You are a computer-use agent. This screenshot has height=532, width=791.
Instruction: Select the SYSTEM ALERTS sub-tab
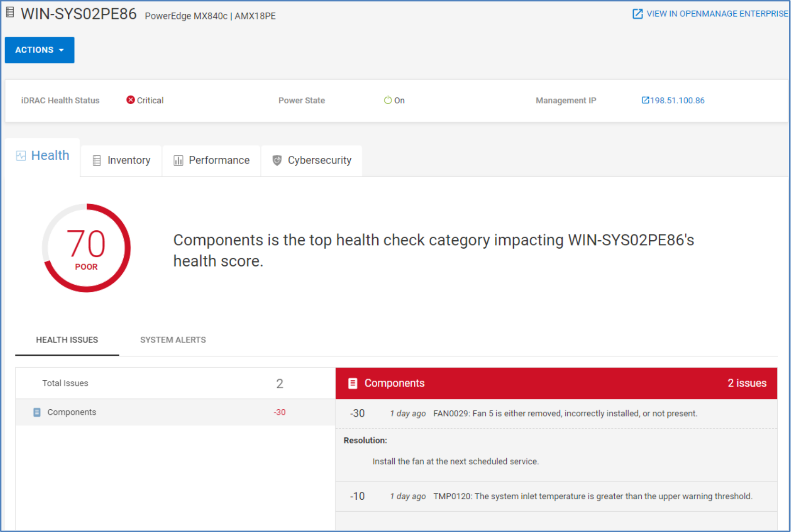[173, 340]
